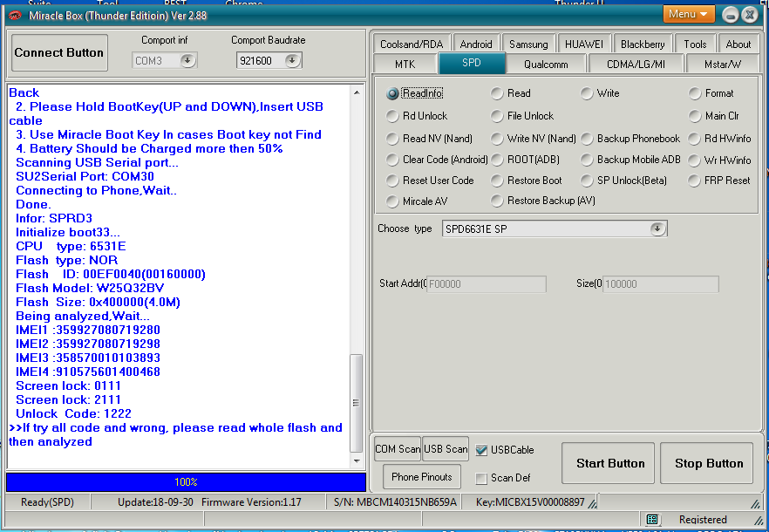
Task: Click the Start Addr input field
Action: pyautogui.click(x=486, y=283)
